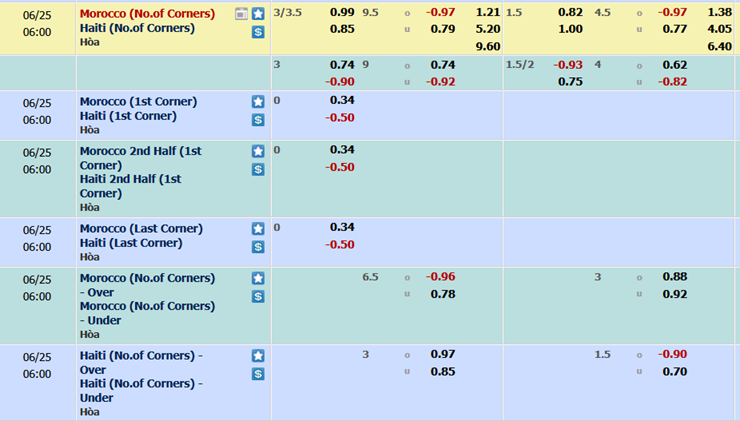Select Haiti (Last Corner) odds -0.50
740x421 pixels.
pyautogui.click(x=340, y=244)
